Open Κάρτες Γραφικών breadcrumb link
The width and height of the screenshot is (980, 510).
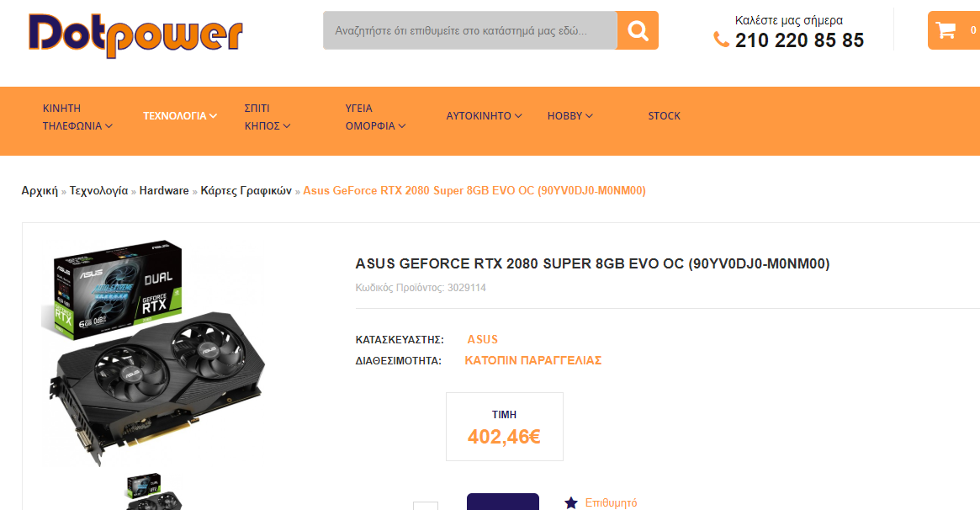click(x=246, y=191)
